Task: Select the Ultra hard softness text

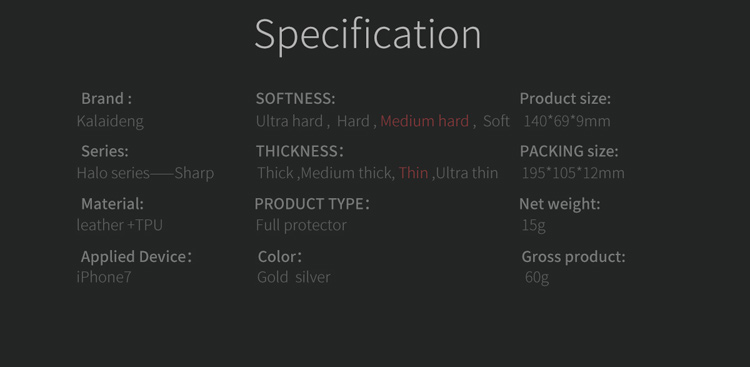Action: (289, 121)
